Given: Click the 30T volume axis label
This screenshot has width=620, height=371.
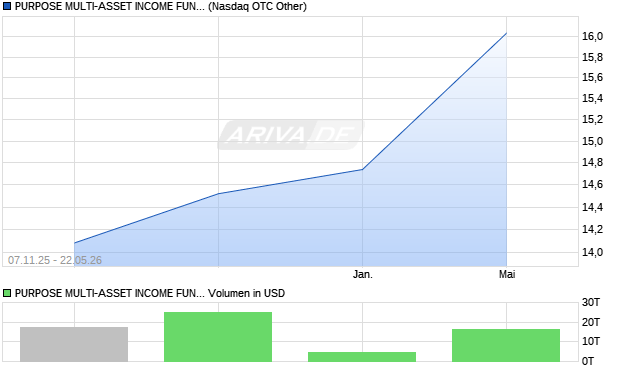Looking at the screenshot, I should pos(591,303).
